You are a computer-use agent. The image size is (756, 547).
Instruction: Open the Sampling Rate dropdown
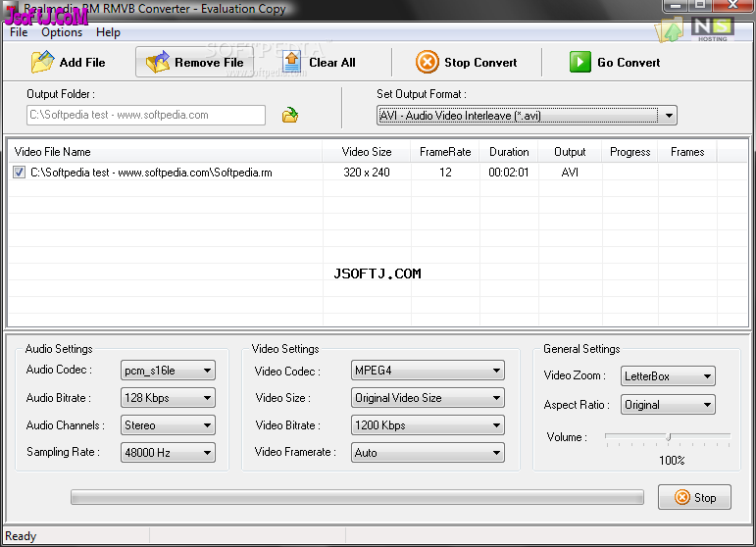tap(168, 453)
